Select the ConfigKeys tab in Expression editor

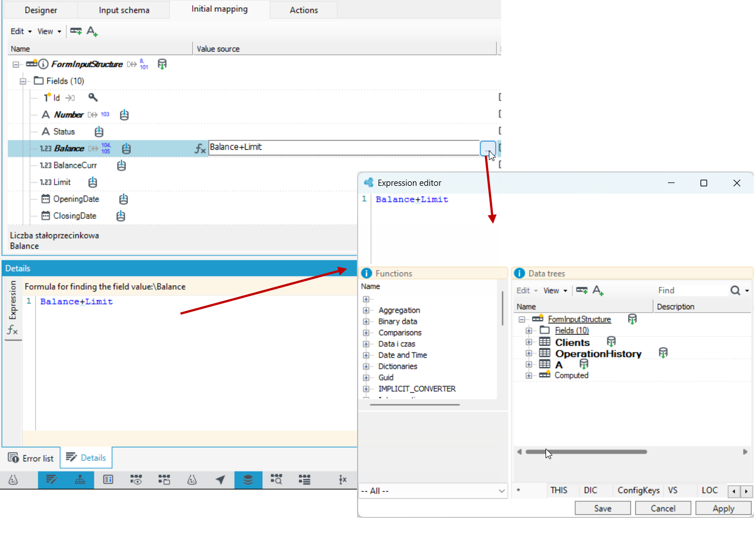coord(639,490)
